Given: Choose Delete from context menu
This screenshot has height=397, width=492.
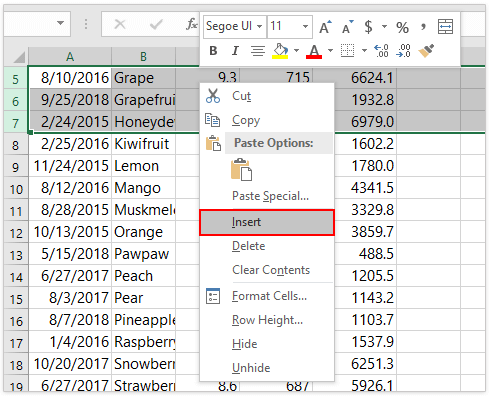Looking at the screenshot, I should pyautogui.click(x=267, y=246).
